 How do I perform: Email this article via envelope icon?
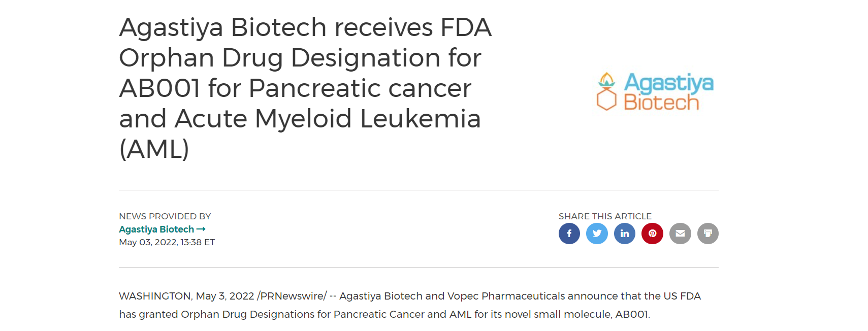(x=680, y=234)
